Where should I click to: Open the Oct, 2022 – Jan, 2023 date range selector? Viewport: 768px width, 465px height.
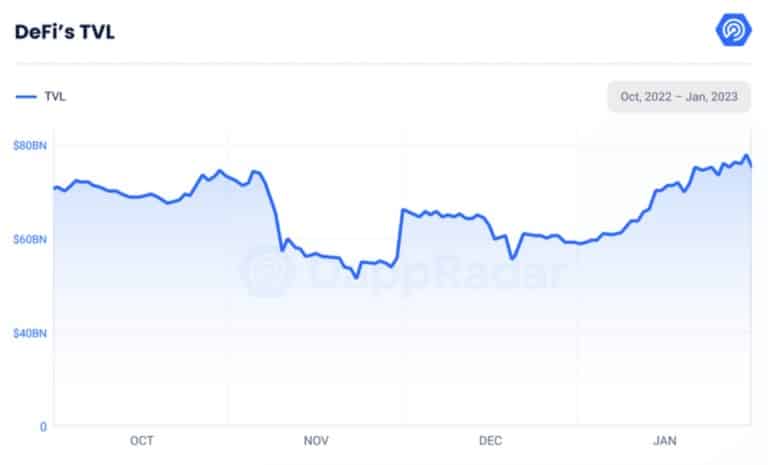(x=679, y=97)
